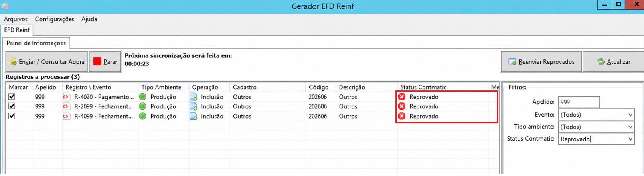Click green Produção indicator in R-2099 row

click(142, 106)
